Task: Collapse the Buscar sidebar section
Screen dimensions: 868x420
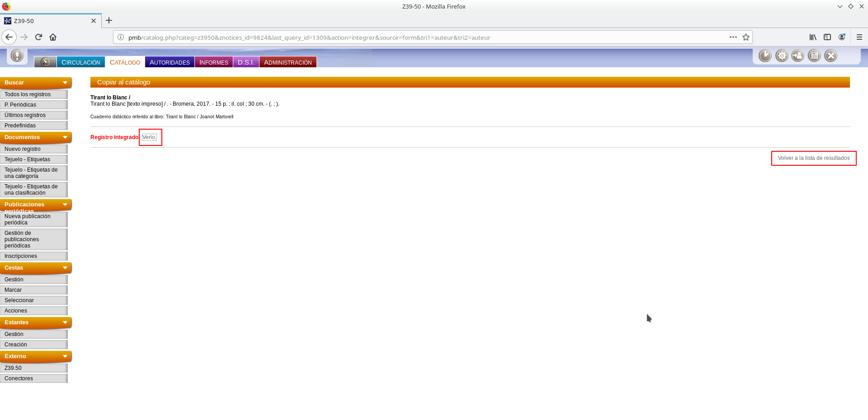Action: click(x=65, y=83)
